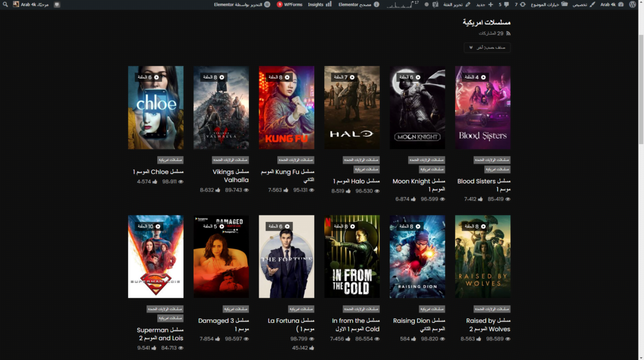The image size is (644, 360).
Task: Click the updates refresh icon showing 7
Action: (522, 4)
